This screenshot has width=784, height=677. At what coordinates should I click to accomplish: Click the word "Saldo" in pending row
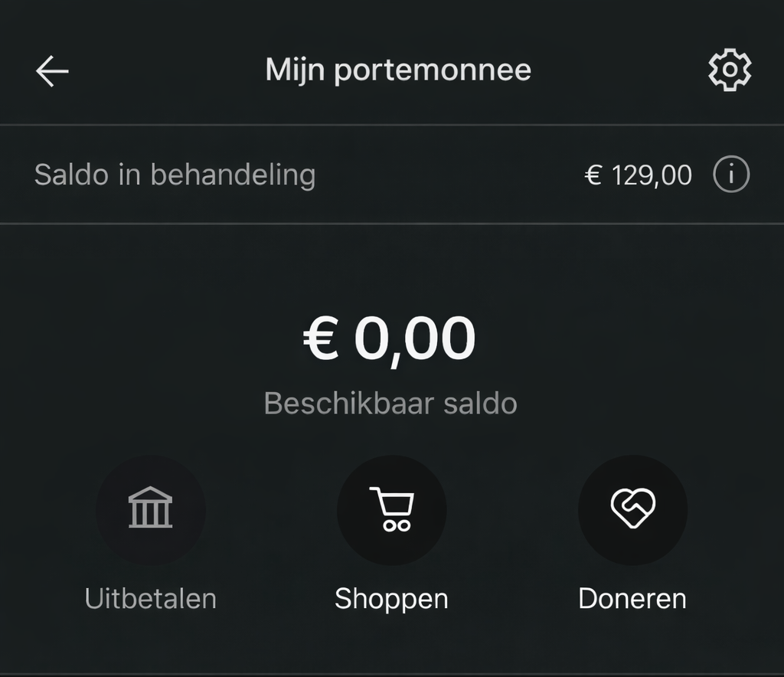(71, 175)
